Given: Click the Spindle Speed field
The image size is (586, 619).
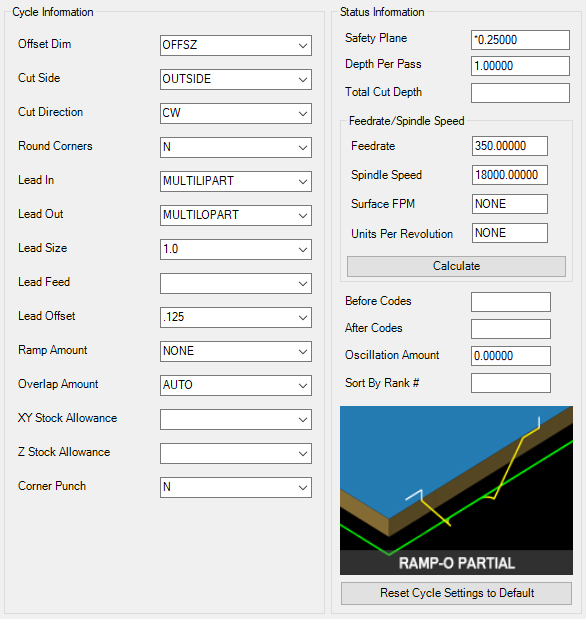Looking at the screenshot, I should click(x=509, y=175).
